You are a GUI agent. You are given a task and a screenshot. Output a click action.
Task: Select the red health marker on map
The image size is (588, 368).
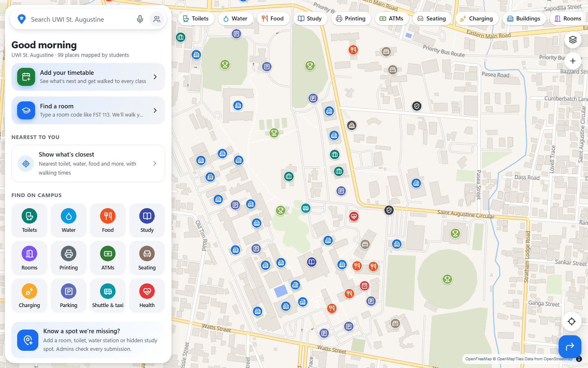pos(354,216)
